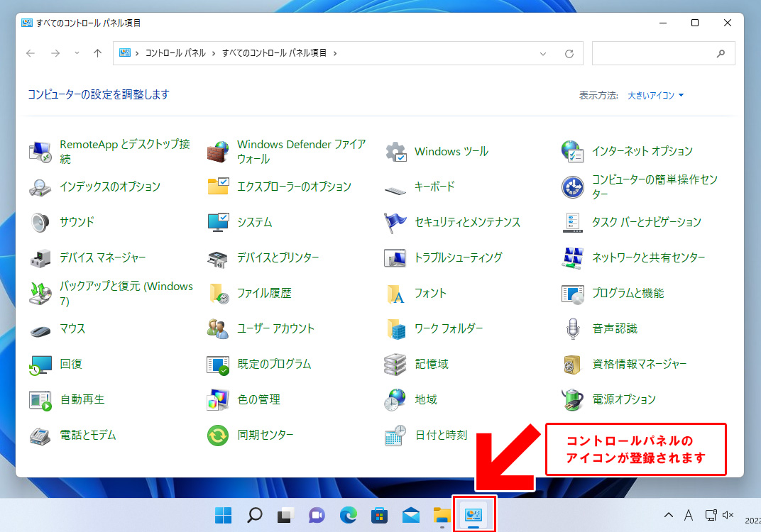Click the すべてのコントロール パネル項目 breadcrumb segment
Viewport: 761px width, 532px height.
[x=274, y=53]
